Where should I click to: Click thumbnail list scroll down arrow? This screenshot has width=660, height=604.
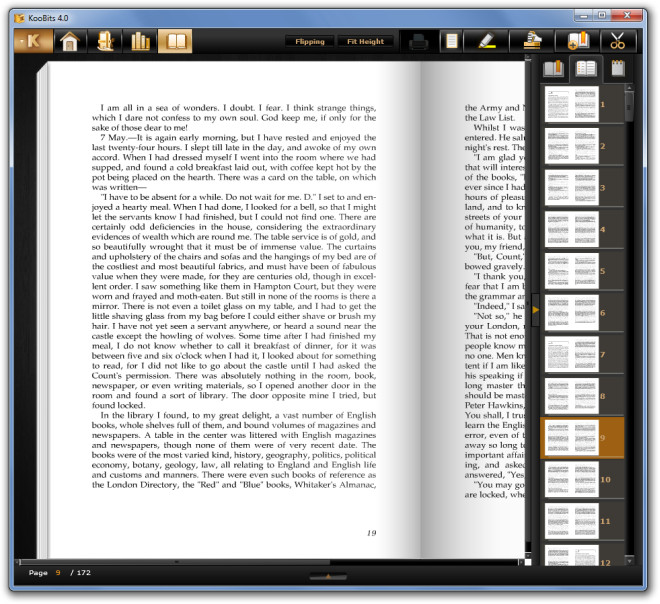629,561
